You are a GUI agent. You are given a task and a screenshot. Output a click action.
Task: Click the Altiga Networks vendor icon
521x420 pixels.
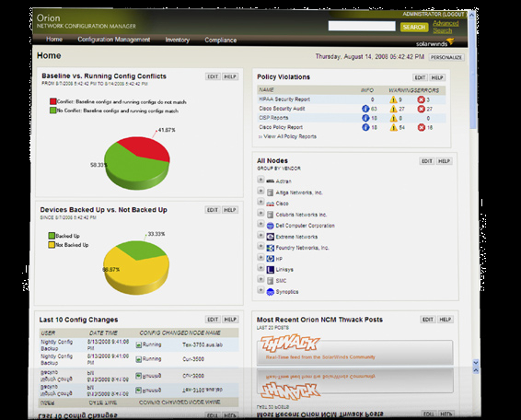click(270, 192)
